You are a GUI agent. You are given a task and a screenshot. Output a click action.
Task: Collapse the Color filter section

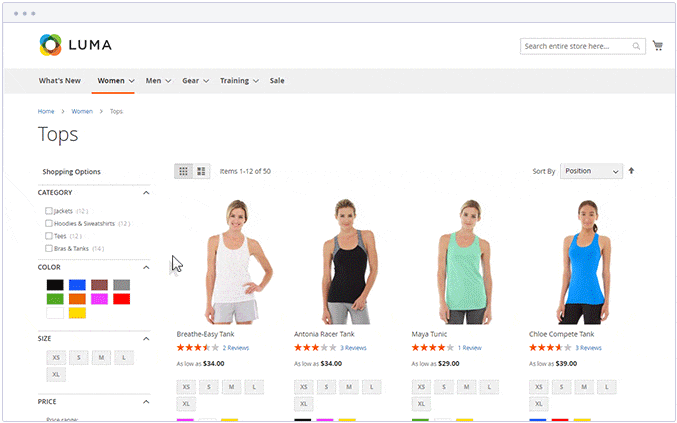click(x=146, y=267)
